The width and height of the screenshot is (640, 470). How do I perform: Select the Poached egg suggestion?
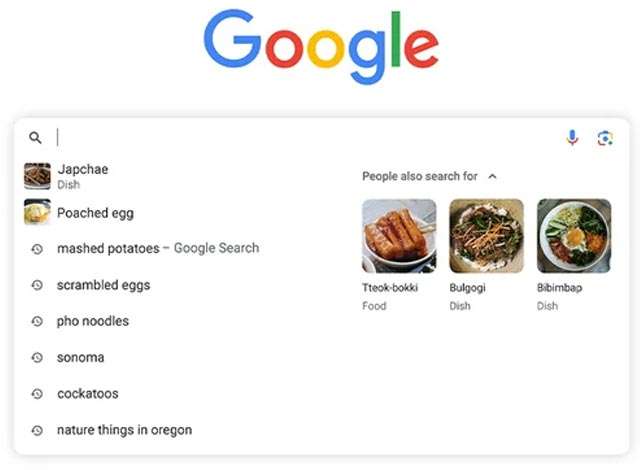pos(95,213)
